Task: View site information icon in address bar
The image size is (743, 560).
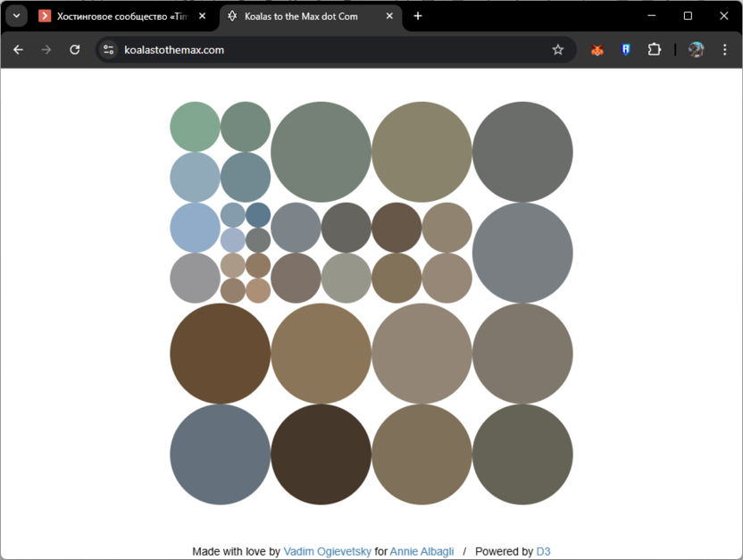Action: [109, 50]
